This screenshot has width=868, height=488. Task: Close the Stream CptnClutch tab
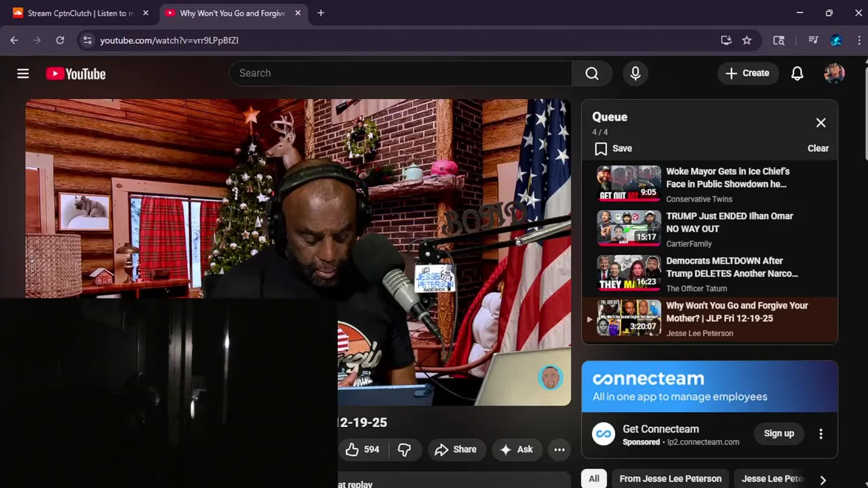tap(145, 13)
